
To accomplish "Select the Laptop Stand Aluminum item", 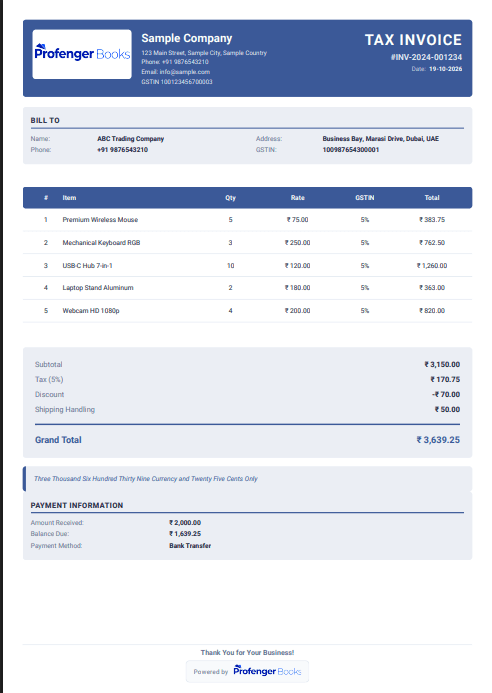I will click(x=98, y=288).
